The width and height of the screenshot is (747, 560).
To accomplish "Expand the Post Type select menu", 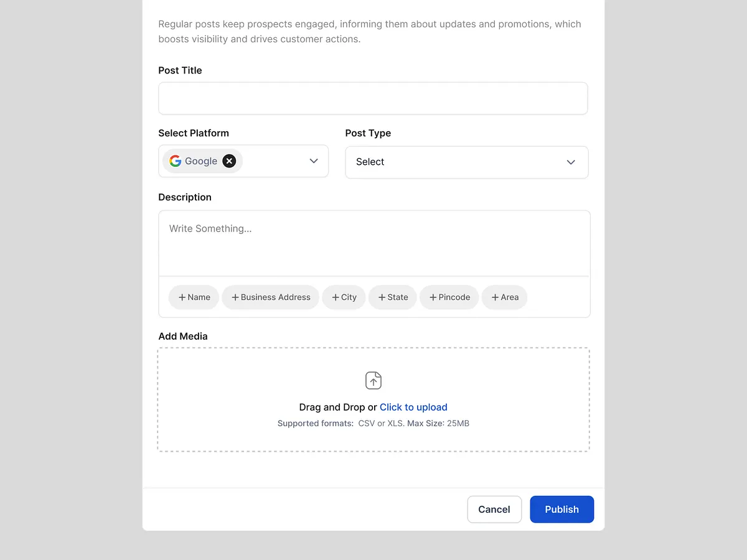I will [x=466, y=162].
